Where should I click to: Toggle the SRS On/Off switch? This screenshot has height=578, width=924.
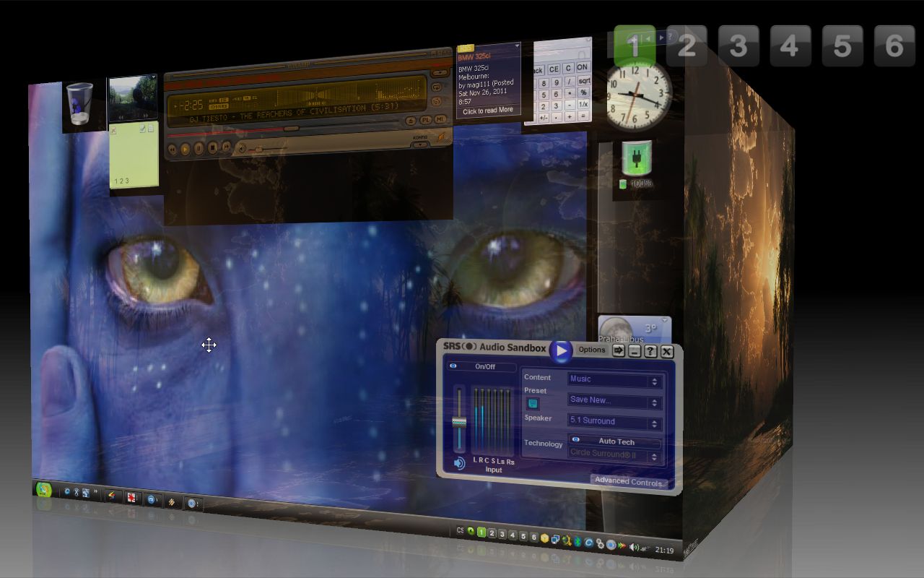coord(481,366)
